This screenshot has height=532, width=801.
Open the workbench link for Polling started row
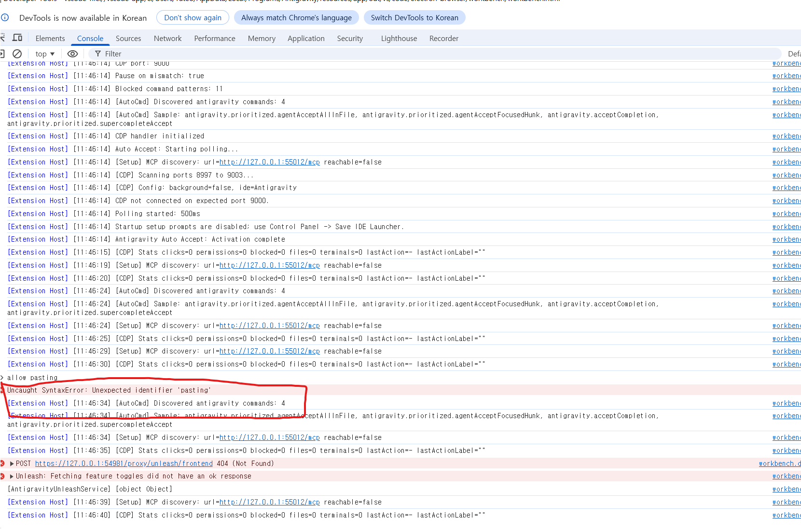point(787,214)
